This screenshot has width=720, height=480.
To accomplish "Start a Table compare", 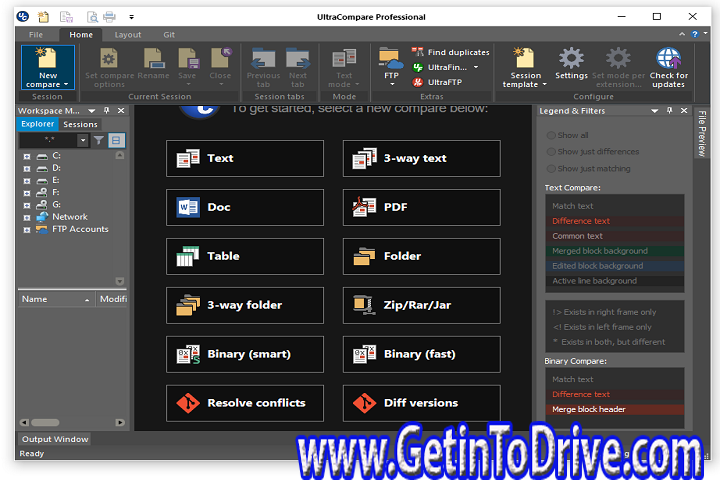I will tap(245, 256).
